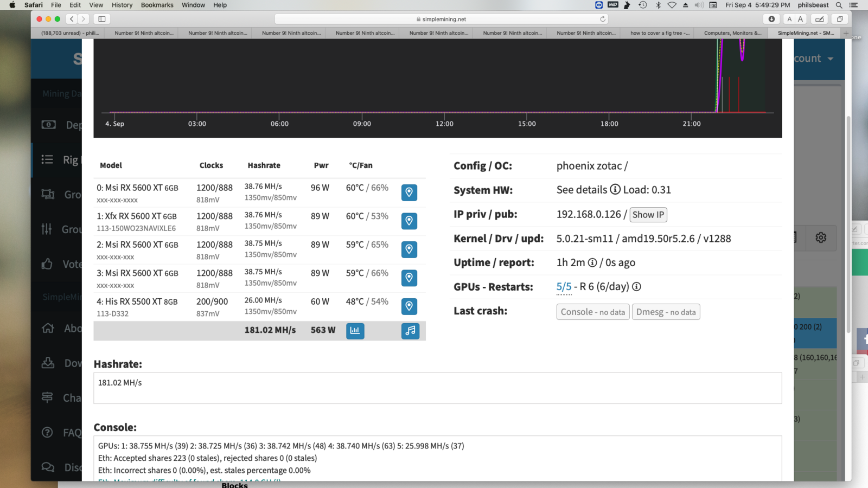
Task: Click the 26.00 MH/s hashrate of GPU 4
Action: (x=263, y=300)
